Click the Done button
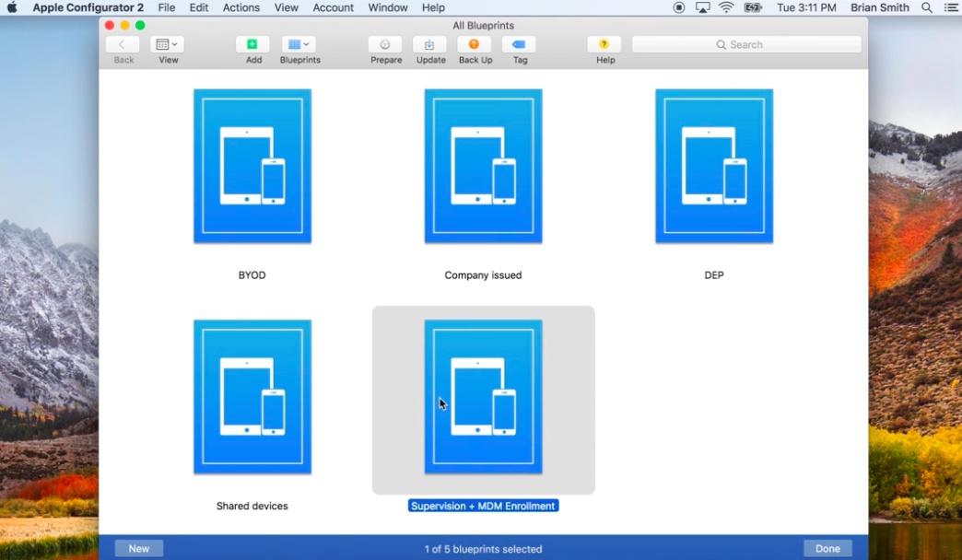The width and height of the screenshot is (962, 560). (x=827, y=548)
